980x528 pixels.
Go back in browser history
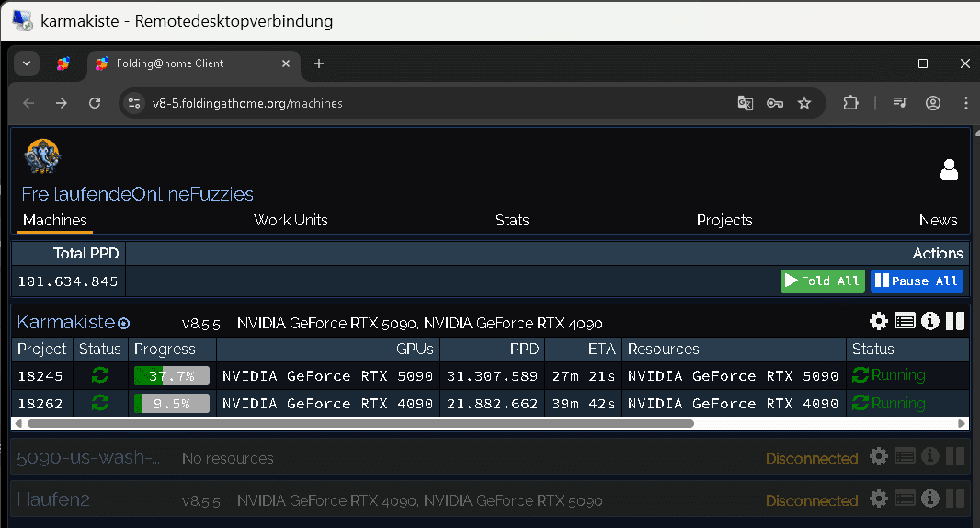click(28, 103)
